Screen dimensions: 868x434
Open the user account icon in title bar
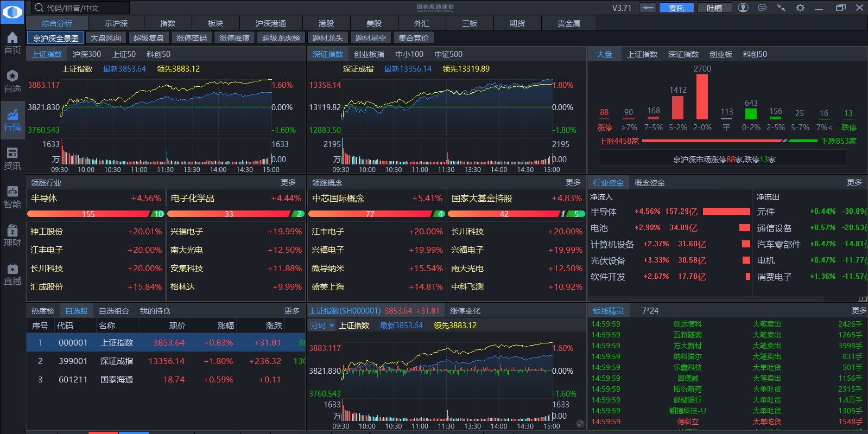pos(743,8)
